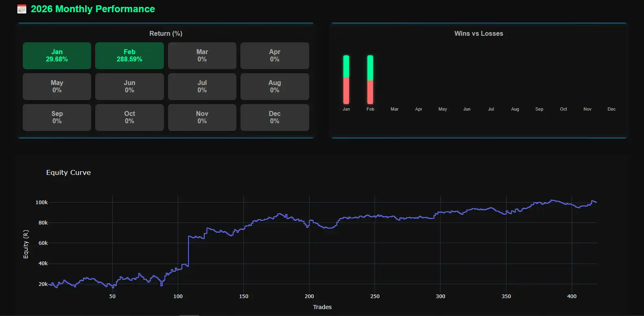
Task: Click the red losses segment of the Jan bar
Action: pos(346,91)
